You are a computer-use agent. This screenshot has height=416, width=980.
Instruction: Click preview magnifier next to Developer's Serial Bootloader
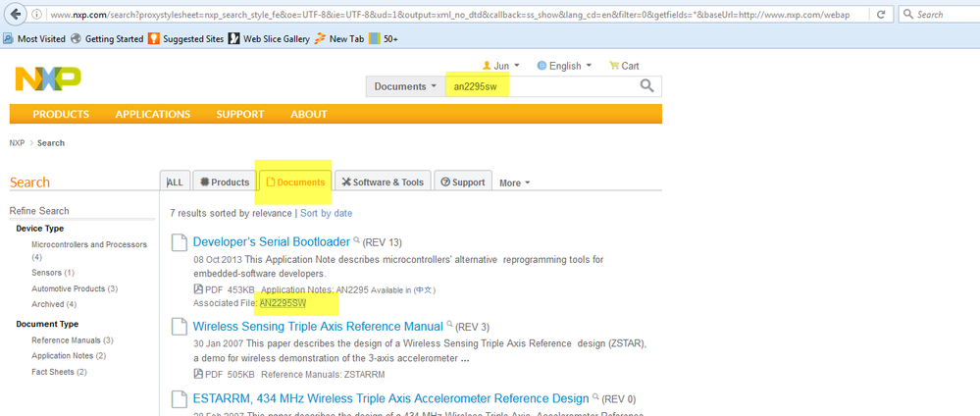tap(356, 240)
